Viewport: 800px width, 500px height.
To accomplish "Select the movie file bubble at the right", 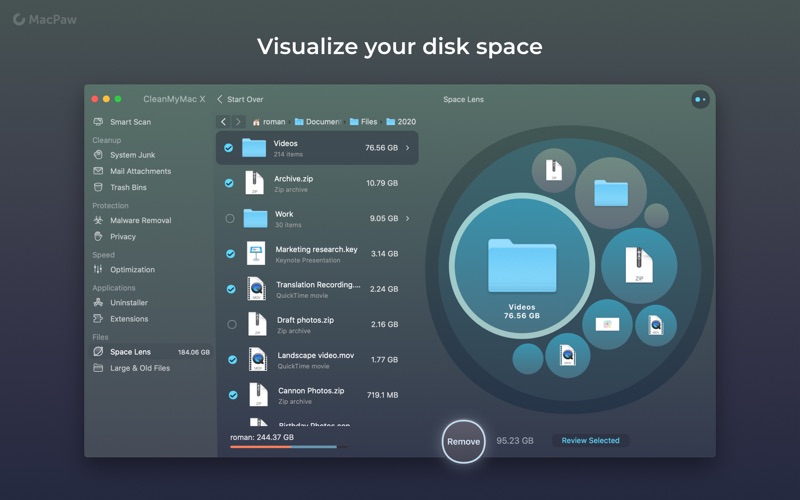I will tap(656, 326).
